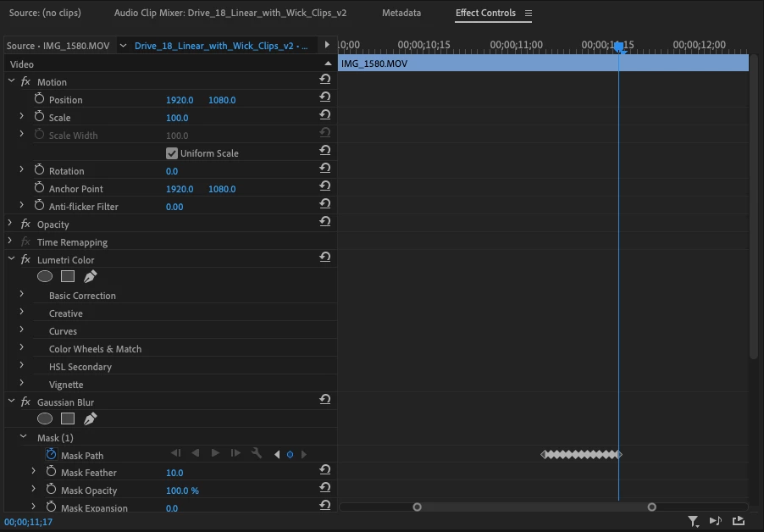The image size is (764, 532).
Task: Reset the Gaussian Blur effect
Action: 325,400
